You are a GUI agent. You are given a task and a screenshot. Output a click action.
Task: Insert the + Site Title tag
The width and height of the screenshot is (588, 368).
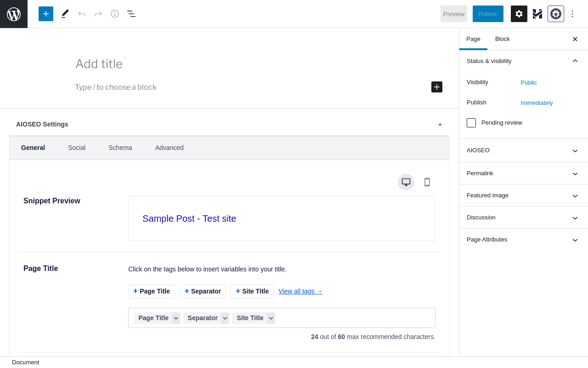click(252, 291)
